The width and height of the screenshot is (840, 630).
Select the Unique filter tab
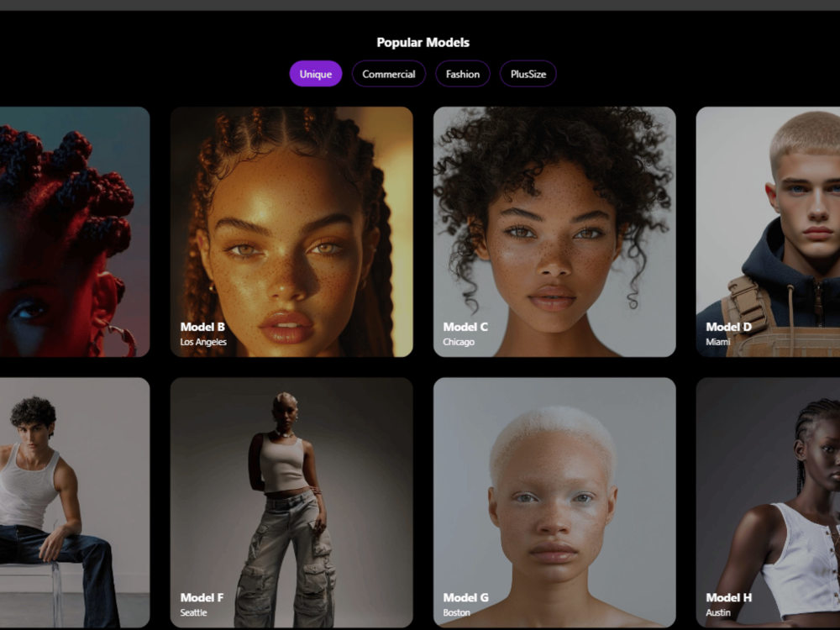point(316,74)
